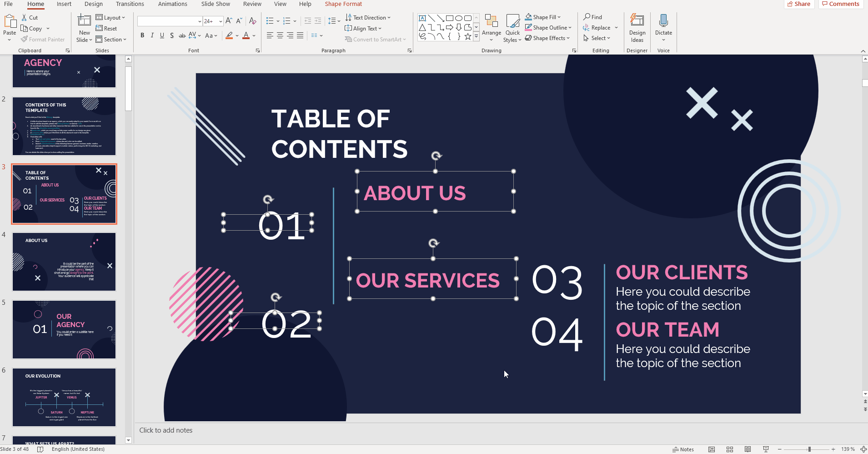Screen dimensions: 868x454
Task: Click the Reset slide button
Action: (x=106, y=29)
